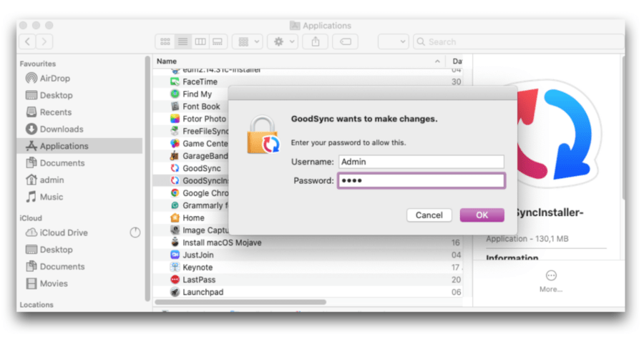Open the gear Action menu dropdown

point(283,41)
